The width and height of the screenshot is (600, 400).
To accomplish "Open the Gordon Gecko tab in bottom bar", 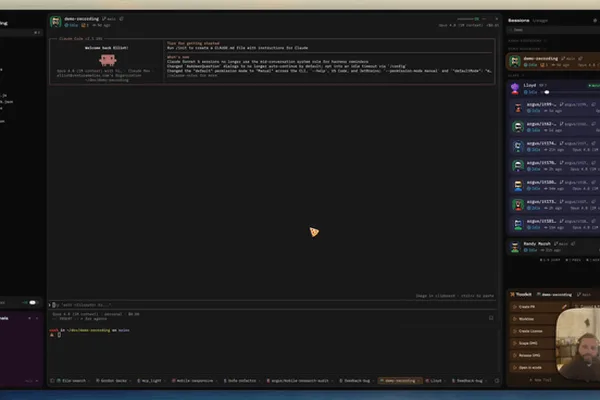I will [x=111, y=381].
